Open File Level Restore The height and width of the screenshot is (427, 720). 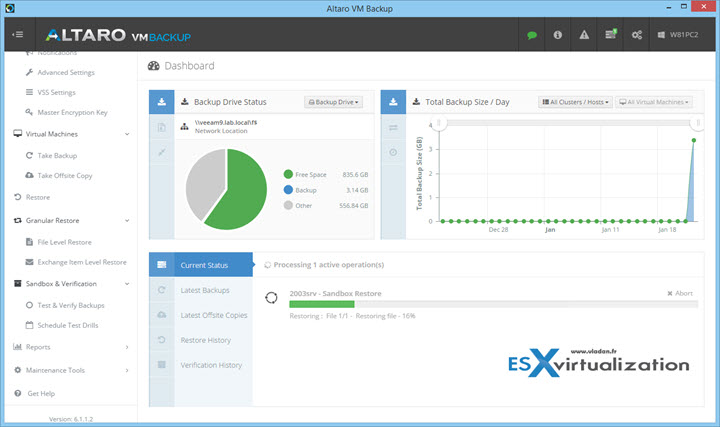(x=64, y=242)
